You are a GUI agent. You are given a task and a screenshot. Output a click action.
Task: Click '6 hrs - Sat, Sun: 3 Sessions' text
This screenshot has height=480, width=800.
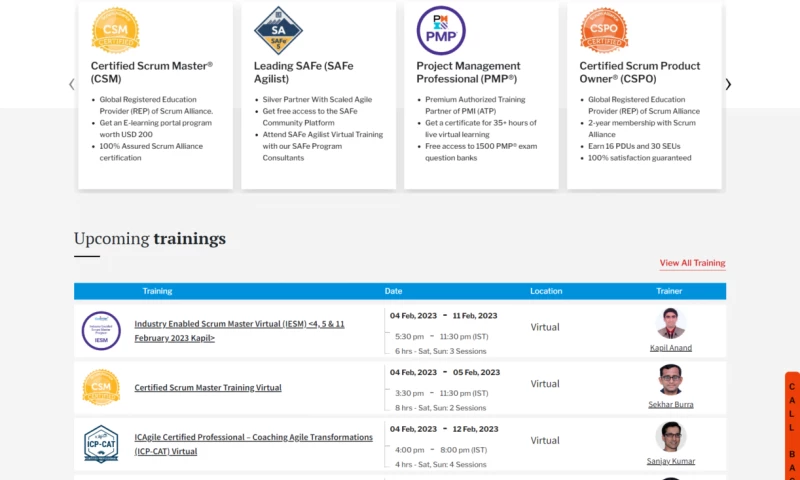(441, 351)
